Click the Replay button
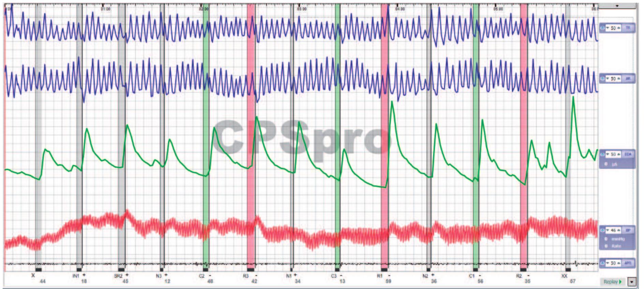644x289 pixels. 613,282
